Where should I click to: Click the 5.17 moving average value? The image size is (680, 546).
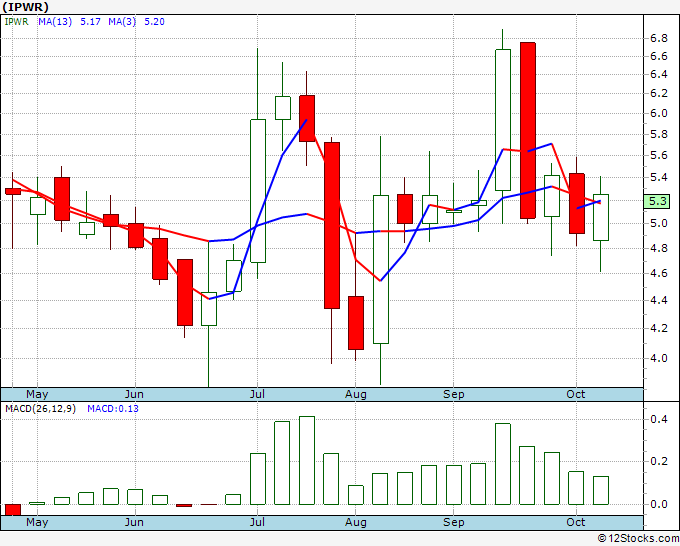point(90,21)
